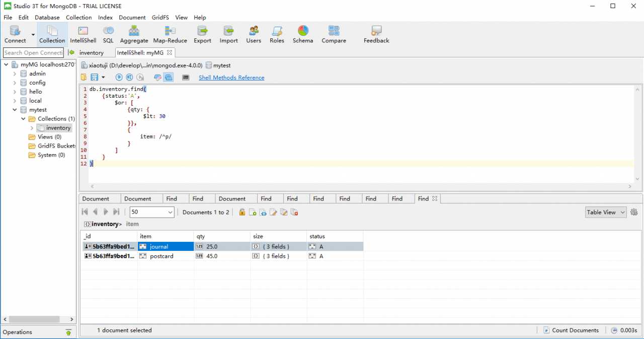Open the Shell Methods Reference link

(231, 77)
